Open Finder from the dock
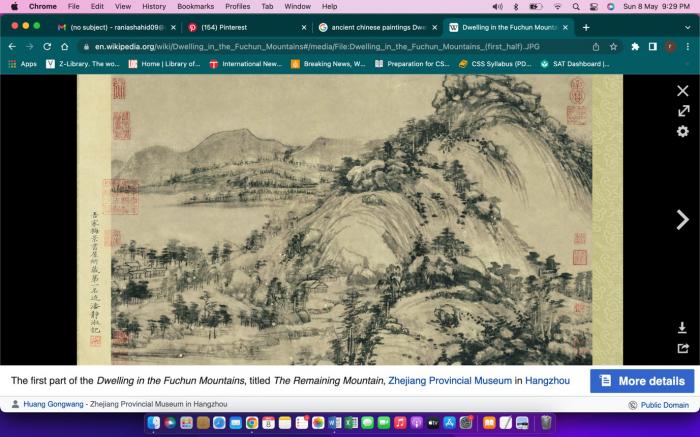700x437 pixels. (x=154, y=422)
